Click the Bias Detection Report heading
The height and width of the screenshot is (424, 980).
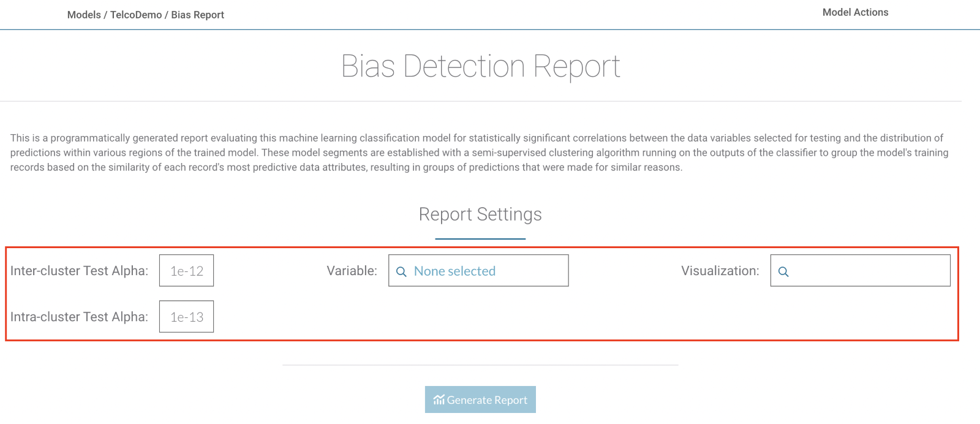[480, 66]
